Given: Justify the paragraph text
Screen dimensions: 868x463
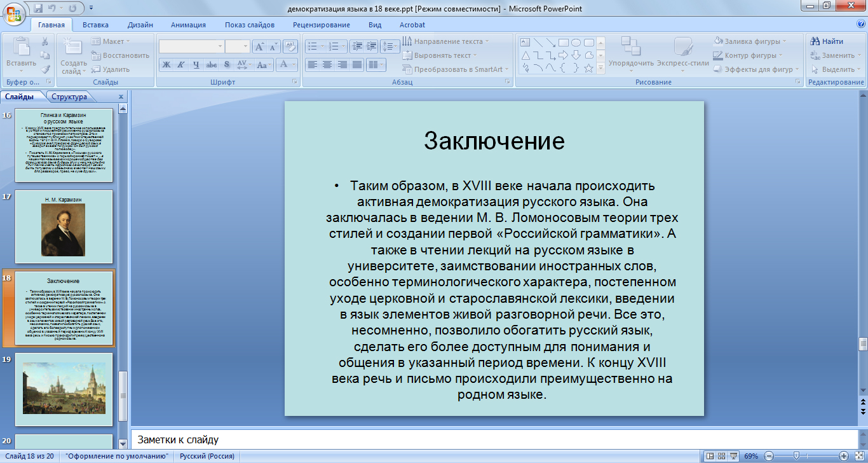Looking at the screenshot, I should click(357, 65).
